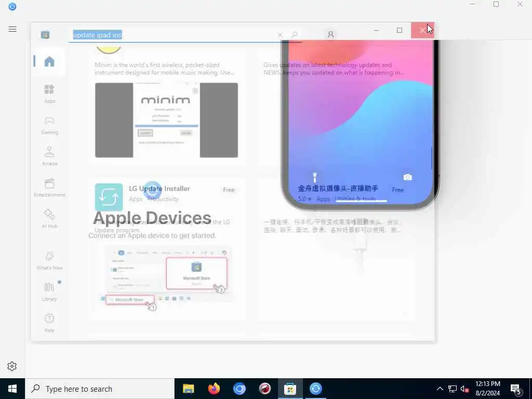Maximize the Microsoft Store window

pyautogui.click(x=400, y=31)
